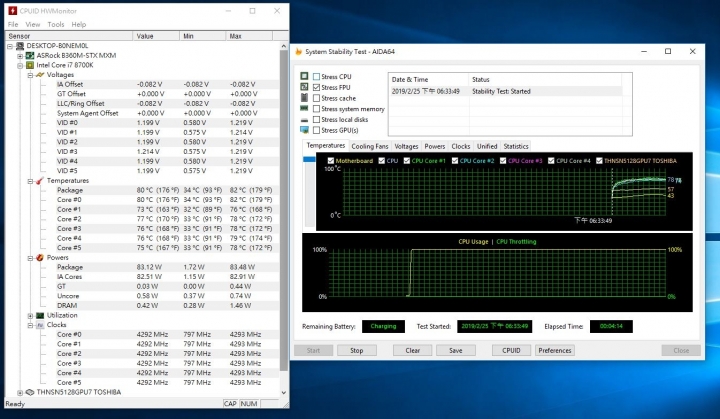Expand the ASRock B360M-STX MXM node
The image size is (720, 419).
[20, 56]
